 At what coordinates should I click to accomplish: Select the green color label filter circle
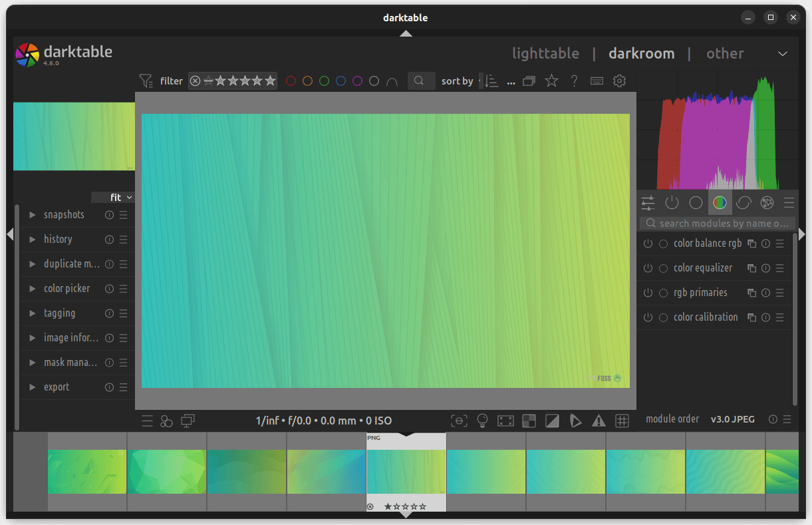point(324,81)
